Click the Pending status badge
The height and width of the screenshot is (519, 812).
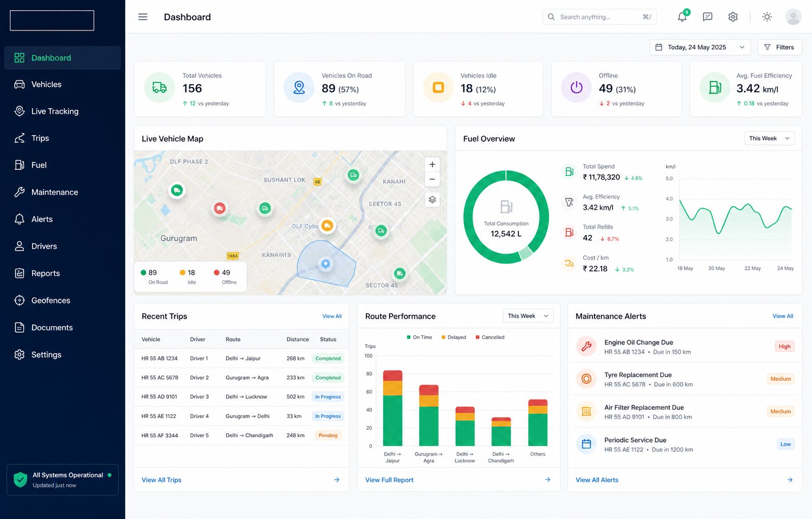pos(328,436)
